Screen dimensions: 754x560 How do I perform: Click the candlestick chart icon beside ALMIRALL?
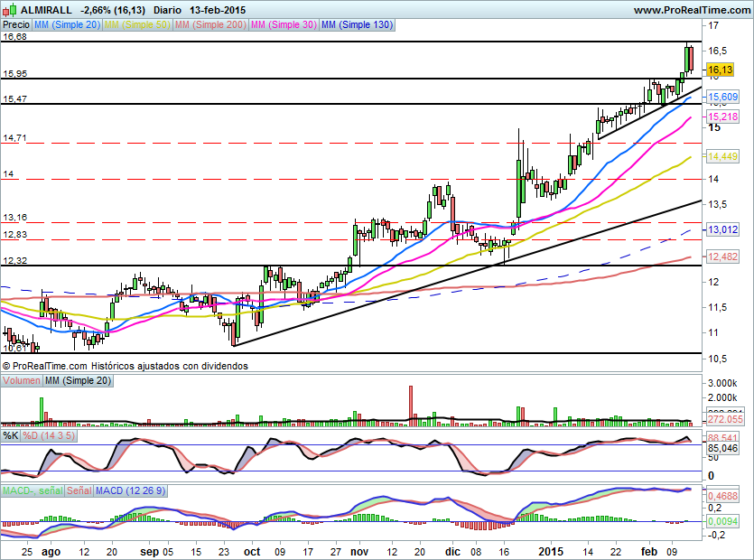tap(10, 10)
